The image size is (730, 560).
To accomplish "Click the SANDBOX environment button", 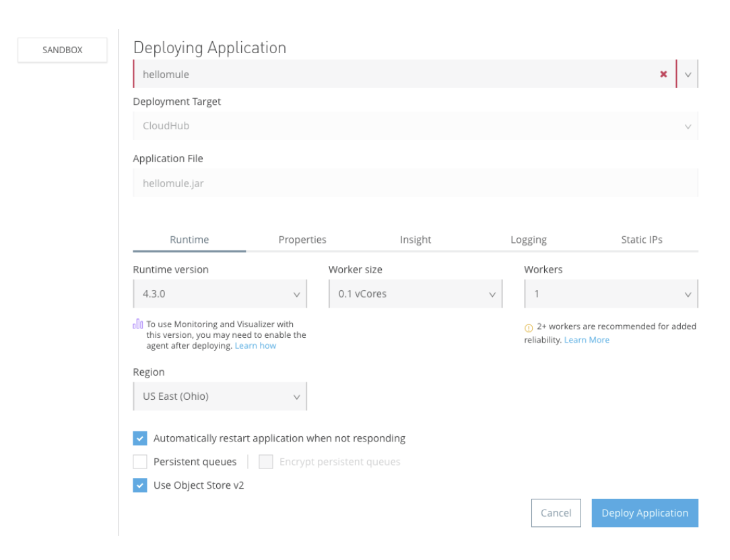I will [x=63, y=50].
